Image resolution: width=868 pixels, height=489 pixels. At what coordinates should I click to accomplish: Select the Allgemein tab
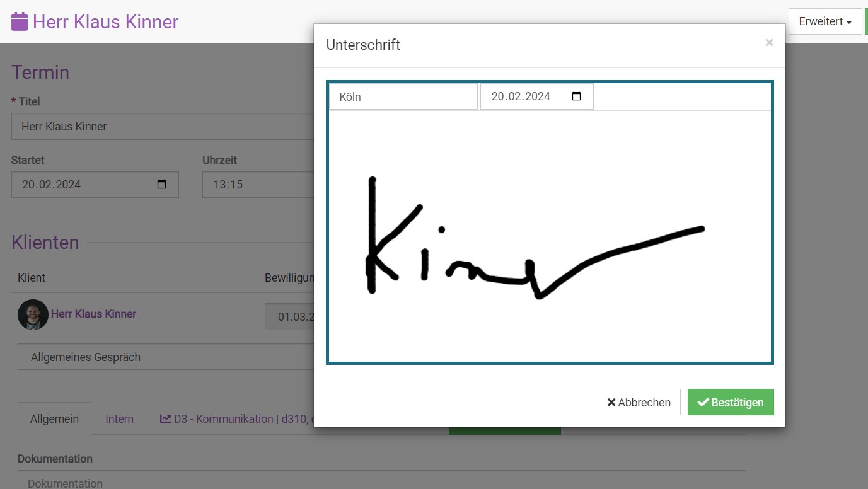pyautogui.click(x=54, y=419)
